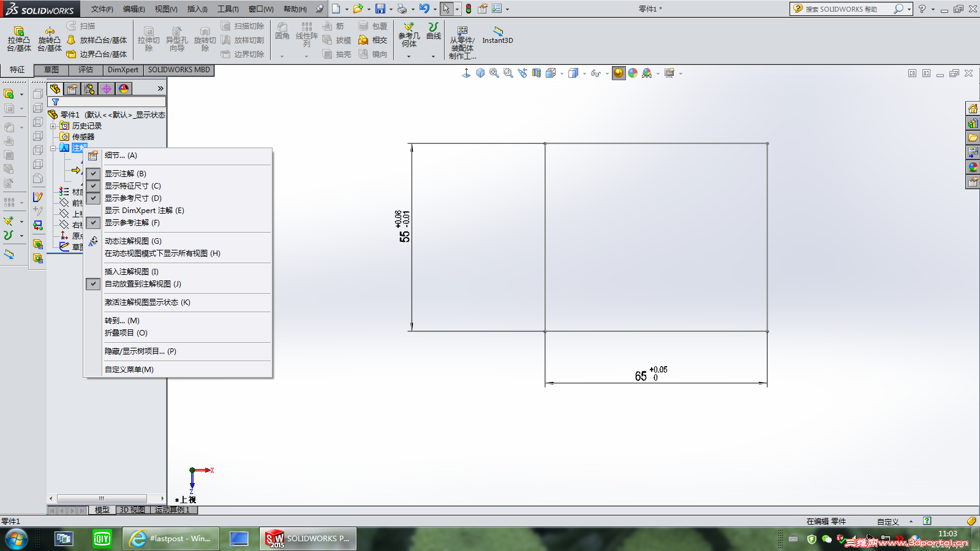Toggle the shadows in shaded mode button

(x=619, y=73)
